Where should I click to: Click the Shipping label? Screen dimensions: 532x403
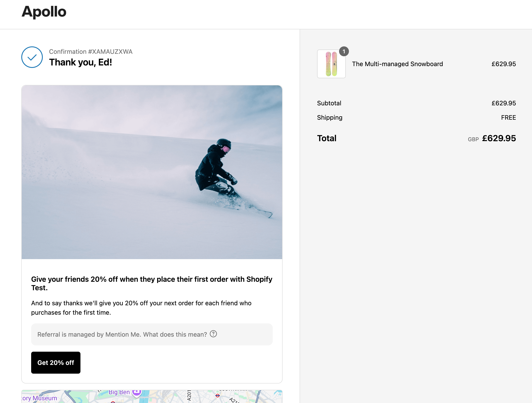pos(329,117)
